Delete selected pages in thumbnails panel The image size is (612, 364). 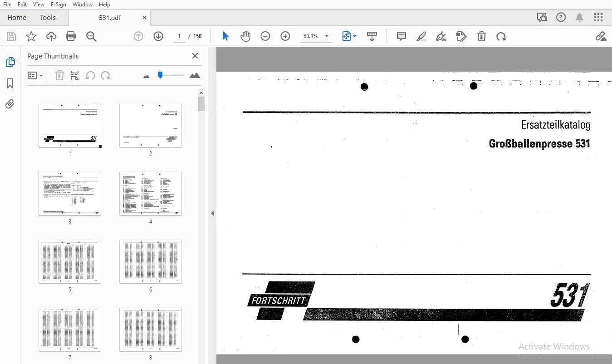coord(59,76)
